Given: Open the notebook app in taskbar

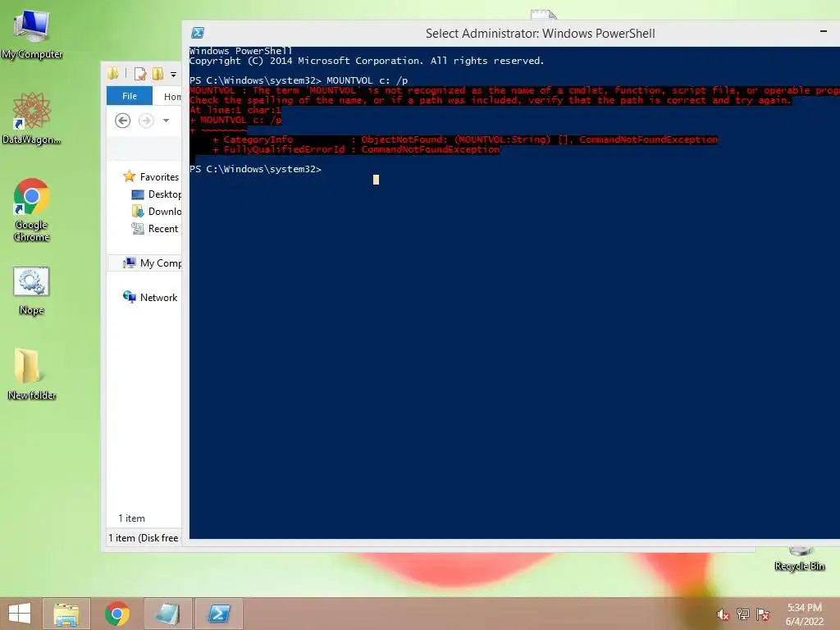Looking at the screenshot, I should [167, 614].
